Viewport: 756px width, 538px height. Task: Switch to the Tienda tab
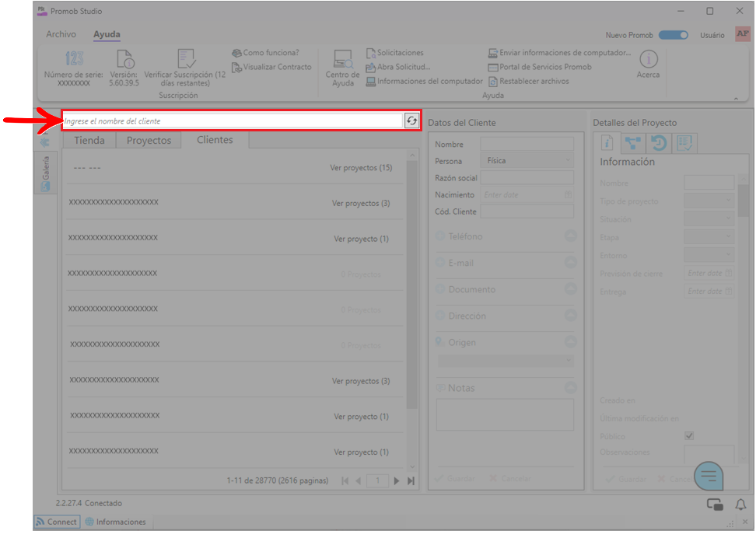[89, 140]
